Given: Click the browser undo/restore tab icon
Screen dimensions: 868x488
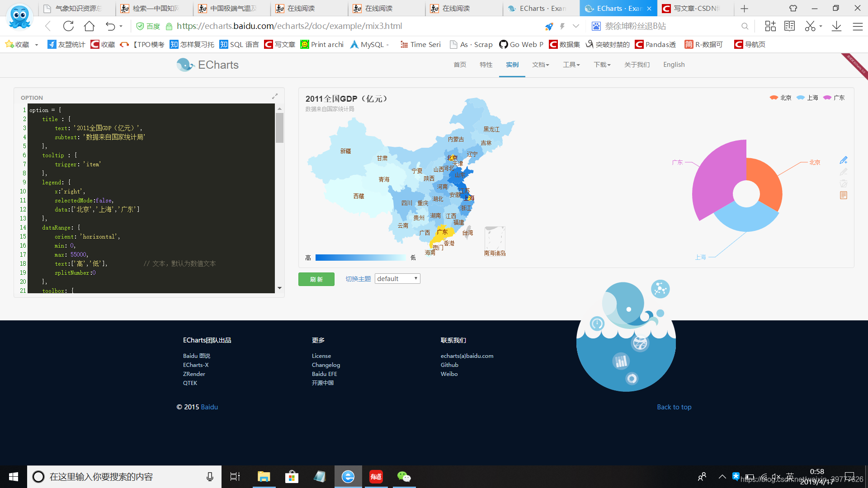Looking at the screenshot, I should click(110, 26).
